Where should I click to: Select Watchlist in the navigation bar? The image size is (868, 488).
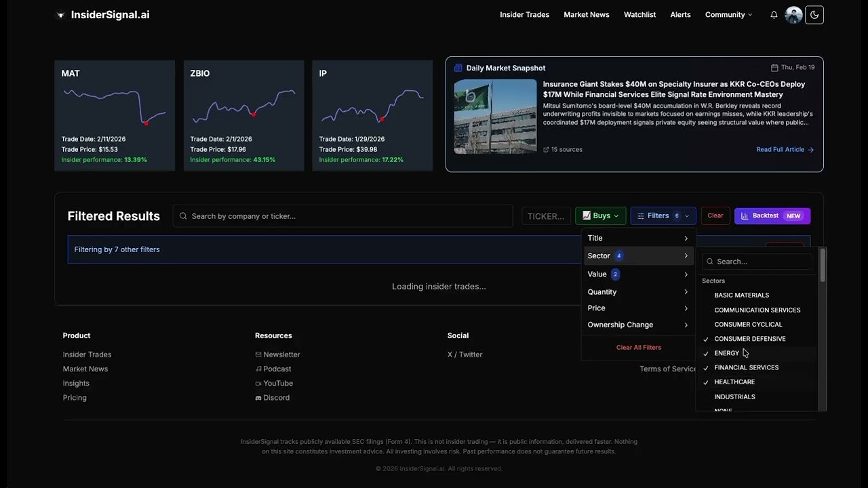point(639,14)
